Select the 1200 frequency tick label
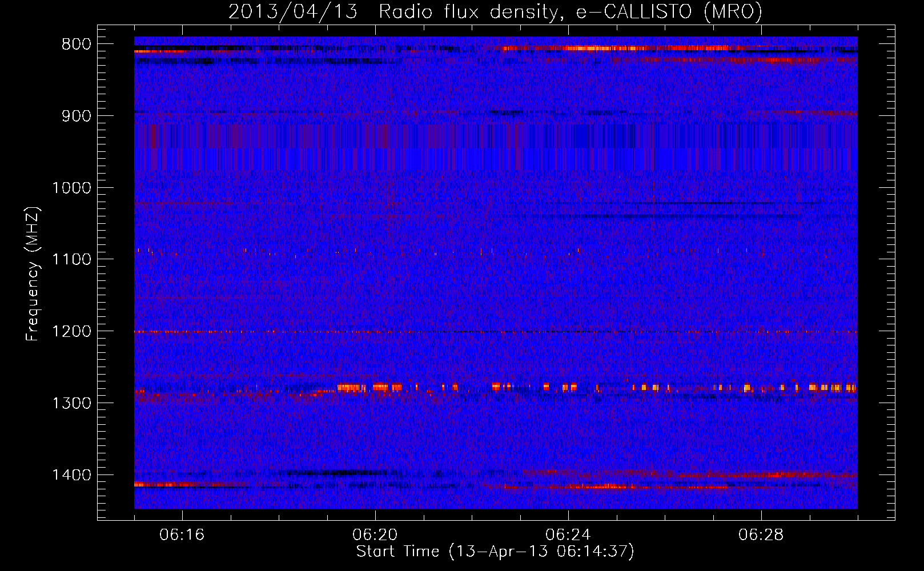The width and height of the screenshot is (924, 571). click(x=71, y=332)
